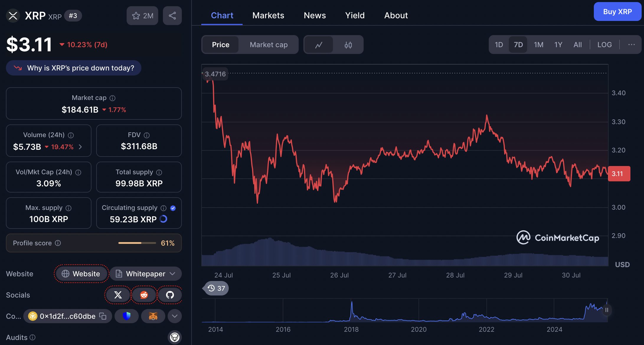This screenshot has width=644, height=345.
Task: Open the Chart tab
Action: [222, 15]
